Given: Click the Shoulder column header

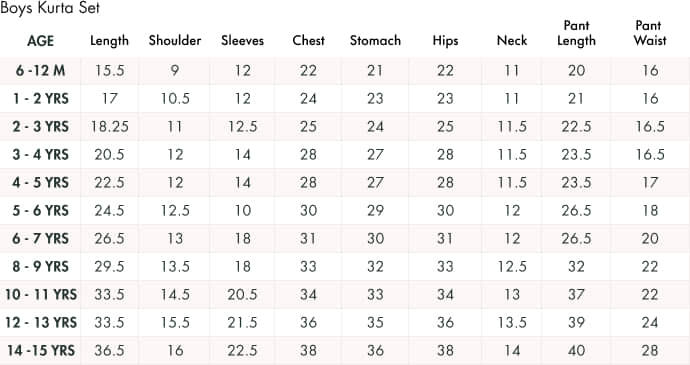Looking at the screenshot, I should tap(175, 41).
